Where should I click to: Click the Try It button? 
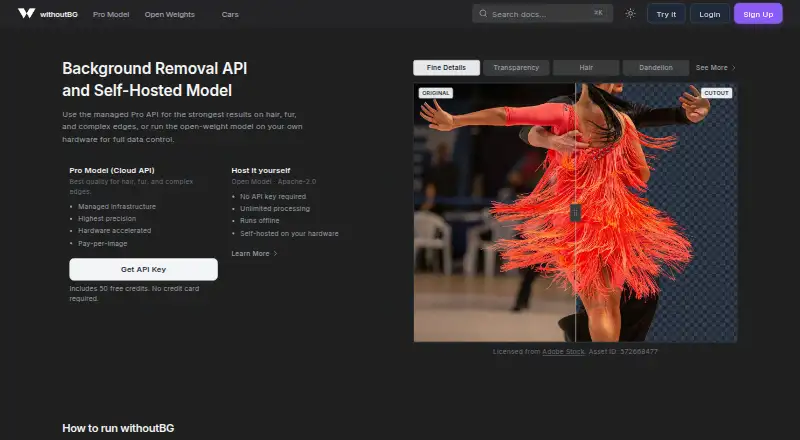666,14
